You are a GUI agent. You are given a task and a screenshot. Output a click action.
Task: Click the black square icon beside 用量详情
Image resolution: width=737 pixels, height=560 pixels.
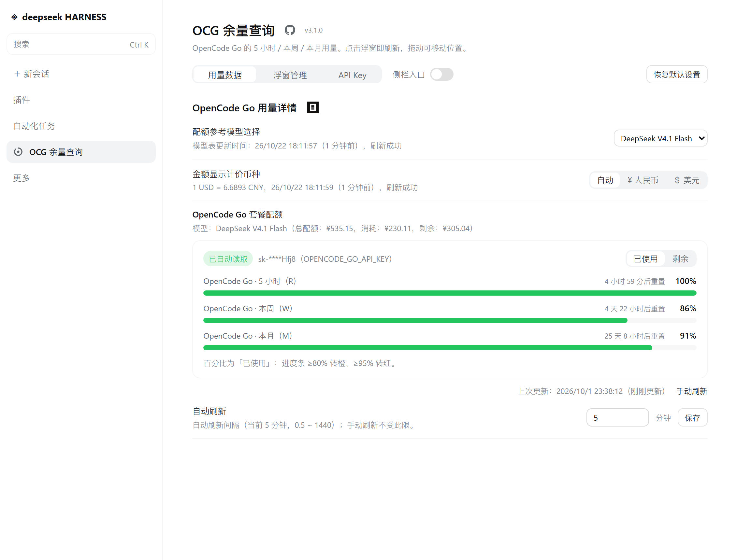(x=312, y=108)
